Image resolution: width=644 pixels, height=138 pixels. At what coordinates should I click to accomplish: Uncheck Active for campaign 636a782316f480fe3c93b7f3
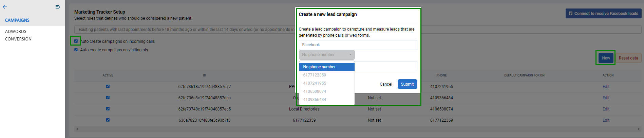(108, 120)
